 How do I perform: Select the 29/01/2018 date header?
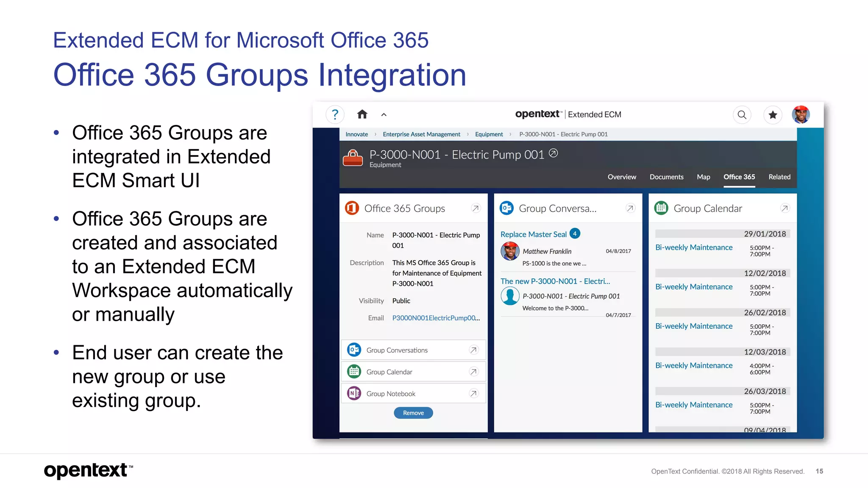(723, 234)
